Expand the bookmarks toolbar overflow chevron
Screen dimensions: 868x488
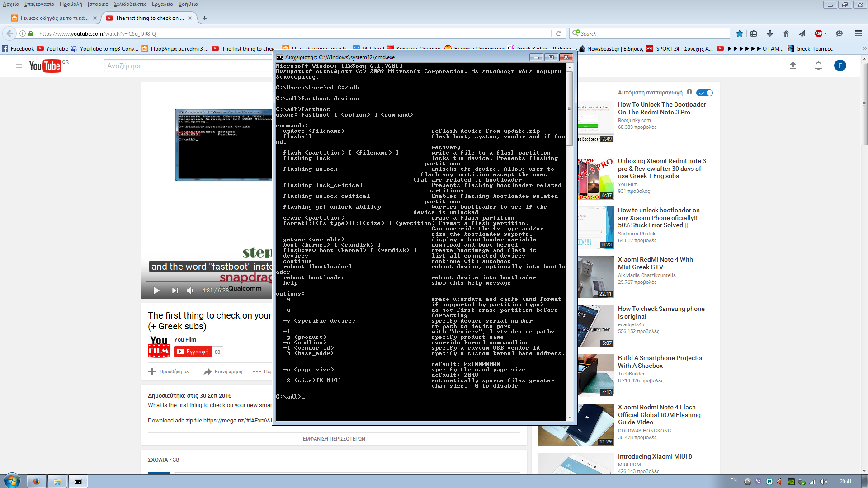click(x=864, y=49)
